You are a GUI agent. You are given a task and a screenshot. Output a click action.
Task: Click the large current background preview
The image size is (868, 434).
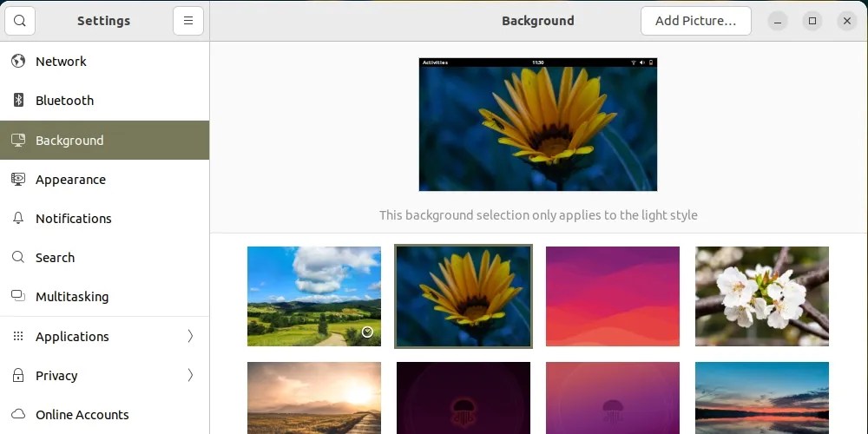[x=538, y=124]
